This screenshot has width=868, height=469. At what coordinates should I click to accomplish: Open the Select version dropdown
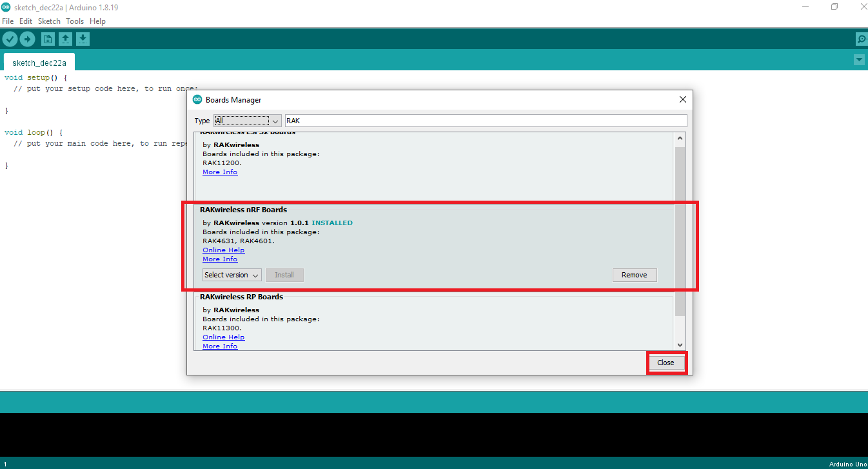pos(232,275)
